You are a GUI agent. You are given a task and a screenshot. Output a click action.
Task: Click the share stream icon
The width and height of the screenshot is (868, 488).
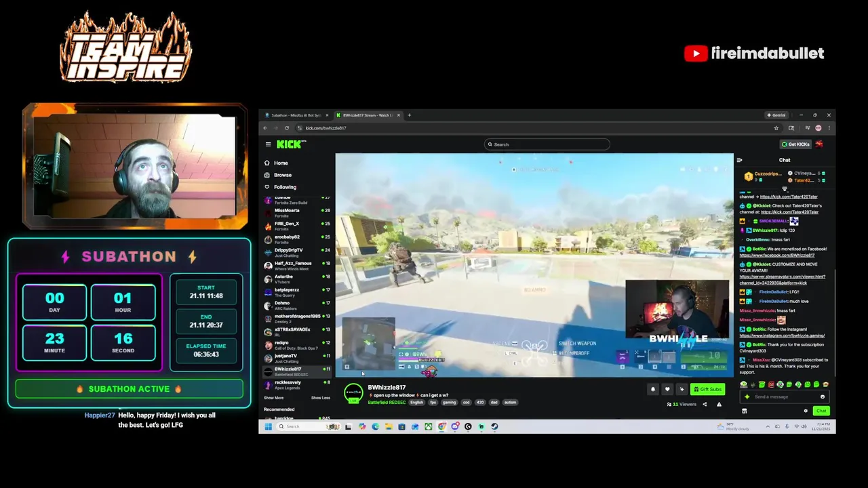[705, 405]
